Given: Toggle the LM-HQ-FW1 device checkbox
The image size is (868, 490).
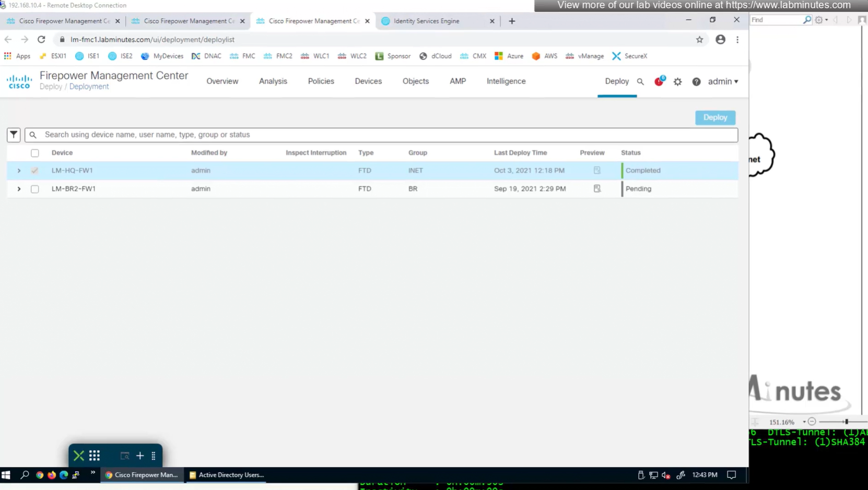Looking at the screenshot, I should [x=35, y=171].
